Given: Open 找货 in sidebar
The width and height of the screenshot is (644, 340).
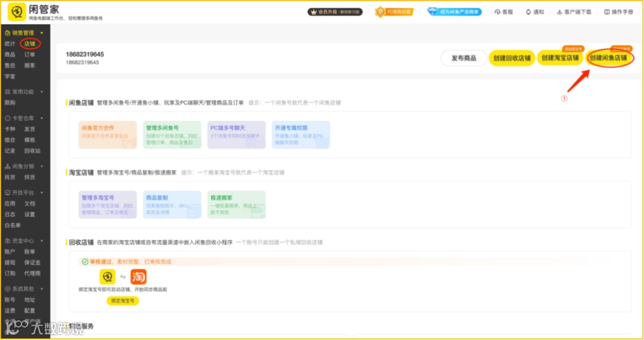Looking at the screenshot, I should click(10, 177).
